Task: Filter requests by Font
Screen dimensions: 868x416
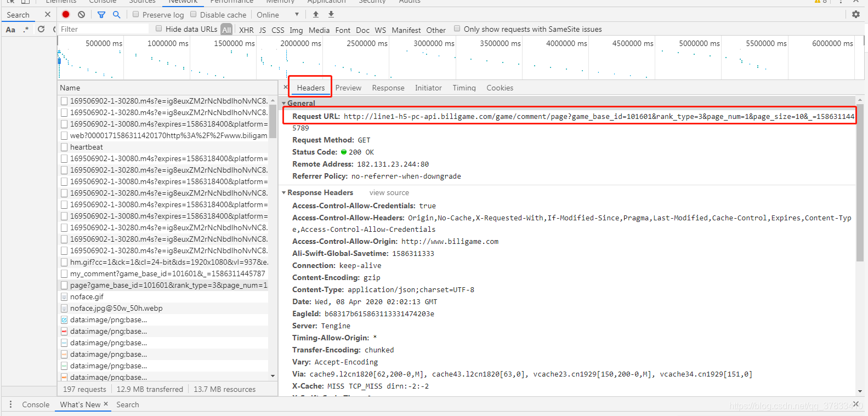Action: click(x=343, y=30)
